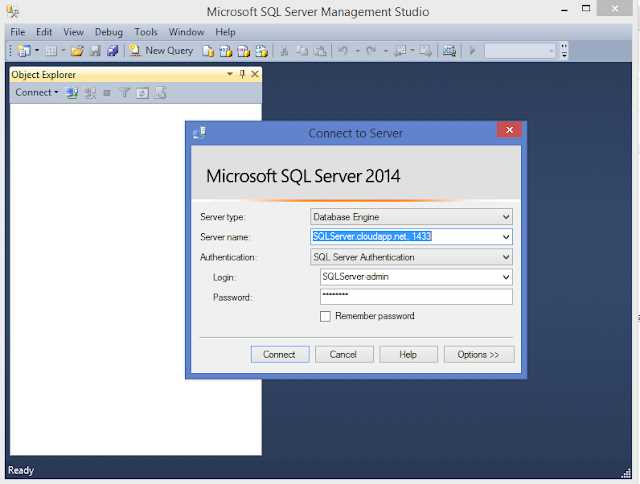Open the Edit menu

click(x=44, y=32)
